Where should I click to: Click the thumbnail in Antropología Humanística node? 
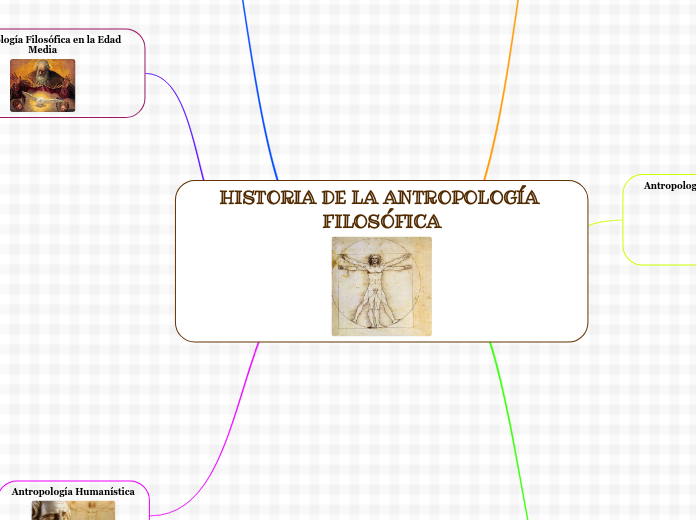click(x=73, y=510)
